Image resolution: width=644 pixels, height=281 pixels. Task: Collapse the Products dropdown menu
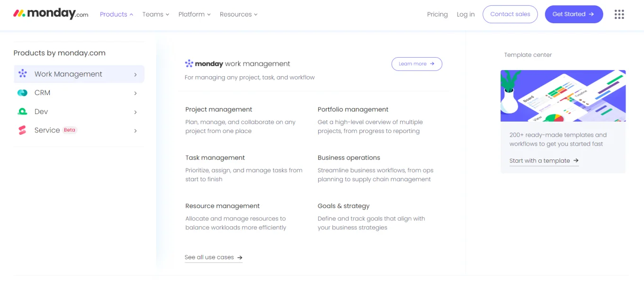pyautogui.click(x=116, y=14)
